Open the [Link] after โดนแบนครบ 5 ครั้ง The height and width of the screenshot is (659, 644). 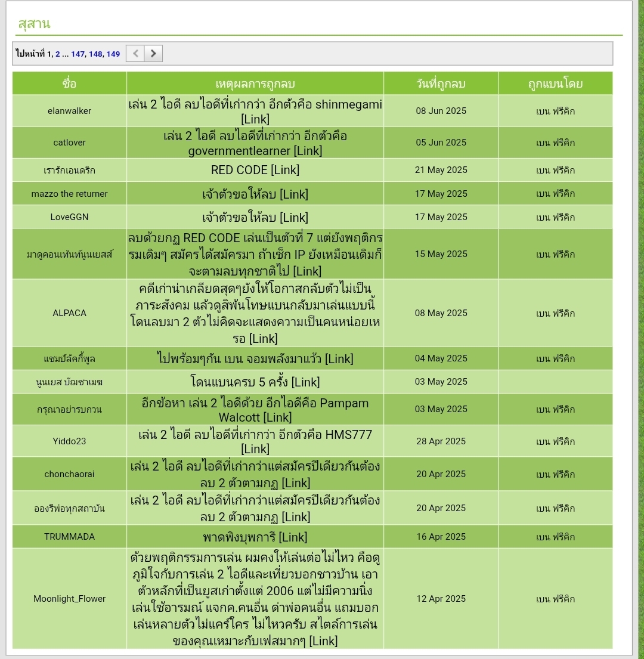click(305, 382)
